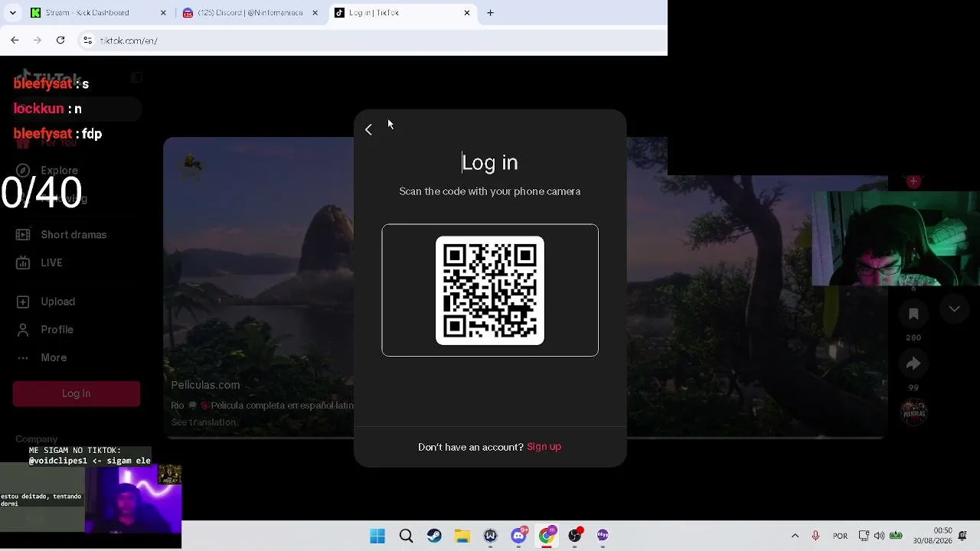Click the red Log in sidebar button
Screen dimensions: 980x551
click(x=77, y=393)
